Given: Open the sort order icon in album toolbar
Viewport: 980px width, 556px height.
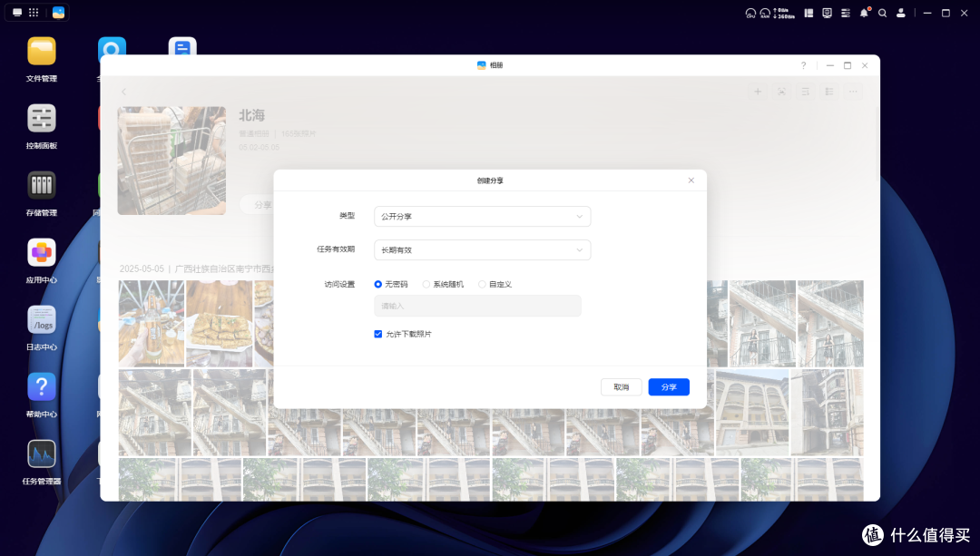Looking at the screenshot, I should tap(805, 92).
